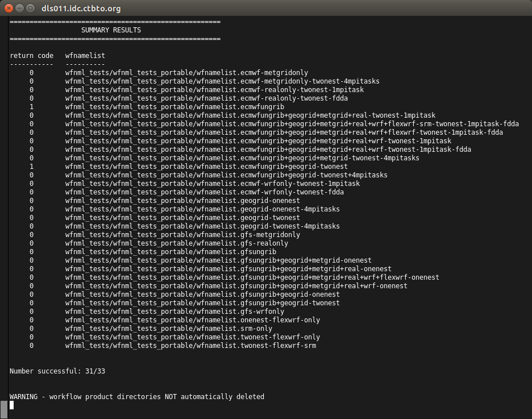Minimize the terminal window

[20, 8]
